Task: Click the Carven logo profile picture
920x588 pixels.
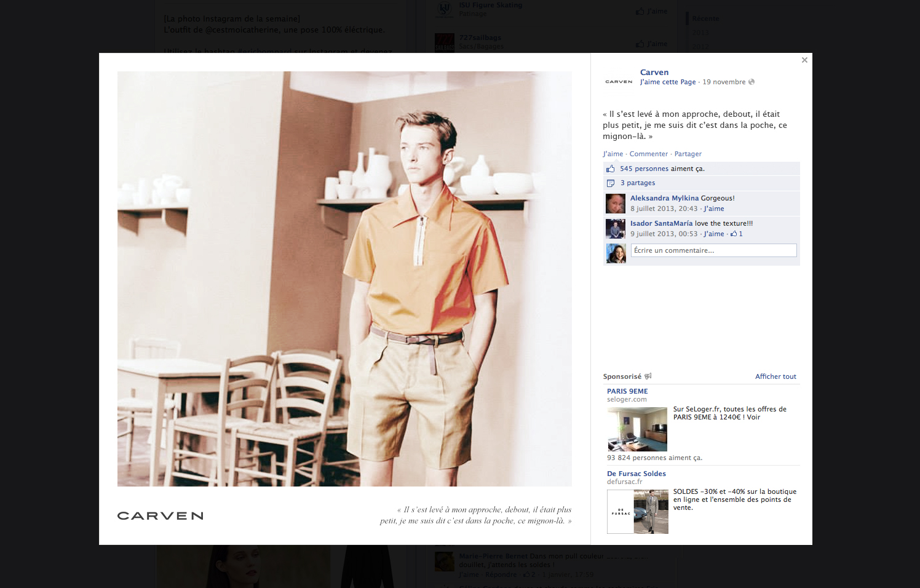Action: [x=619, y=82]
